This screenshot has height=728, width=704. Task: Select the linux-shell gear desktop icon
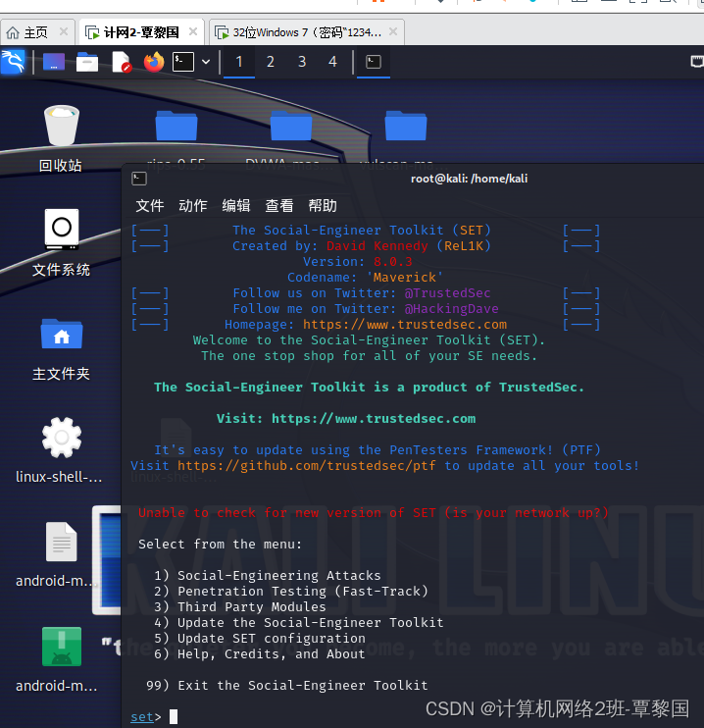pyautogui.click(x=60, y=450)
